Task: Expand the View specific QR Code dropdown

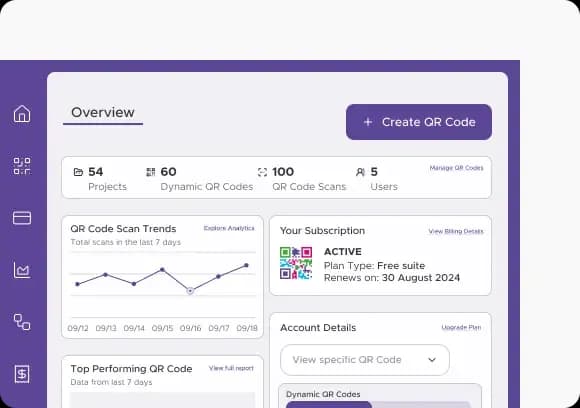Action: point(365,360)
